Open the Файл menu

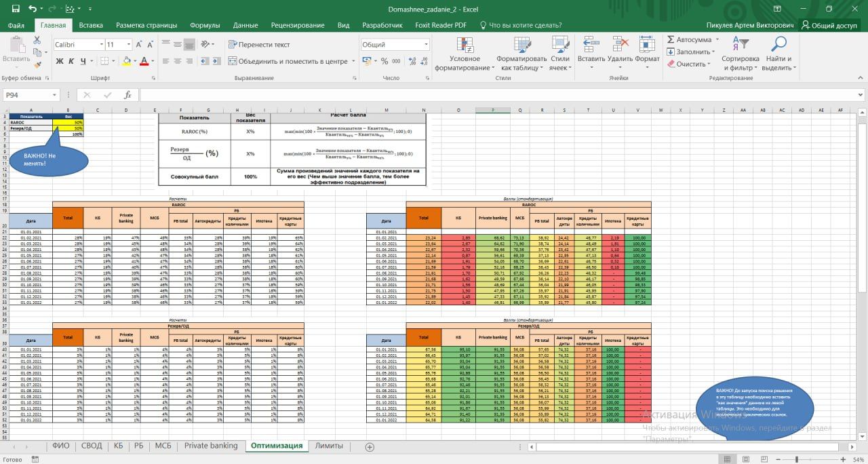pyautogui.click(x=16, y=25)
